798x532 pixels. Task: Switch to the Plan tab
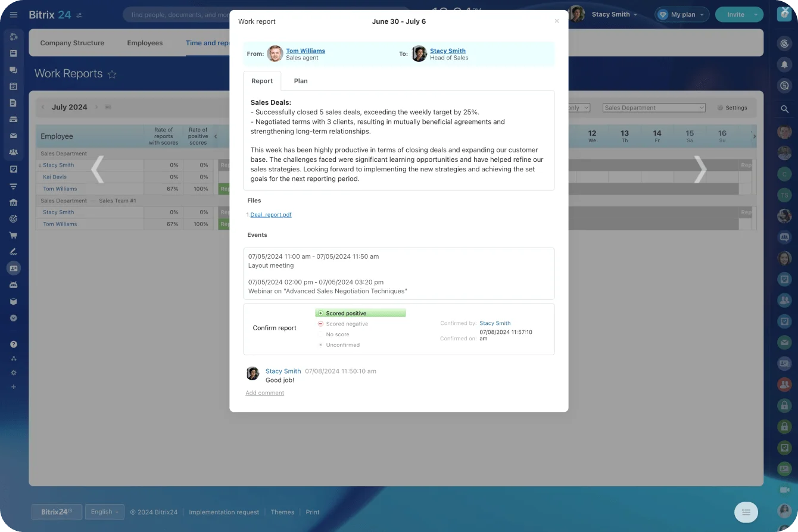301,81
